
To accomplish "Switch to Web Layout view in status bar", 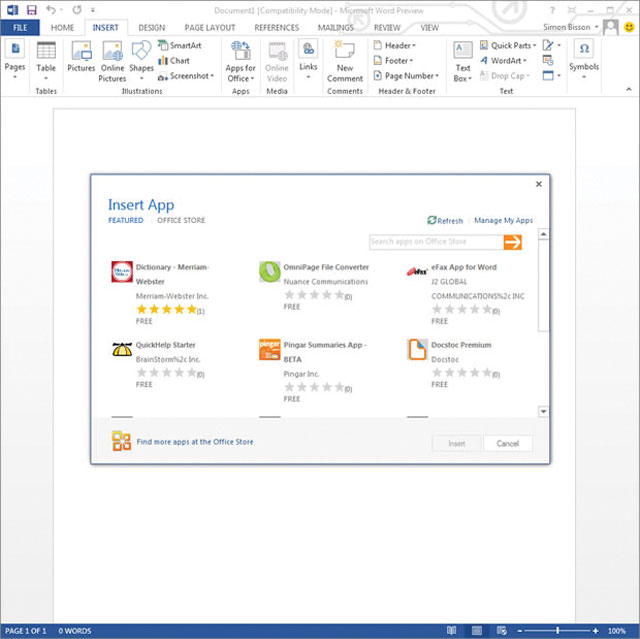I will tap(502, 630).
